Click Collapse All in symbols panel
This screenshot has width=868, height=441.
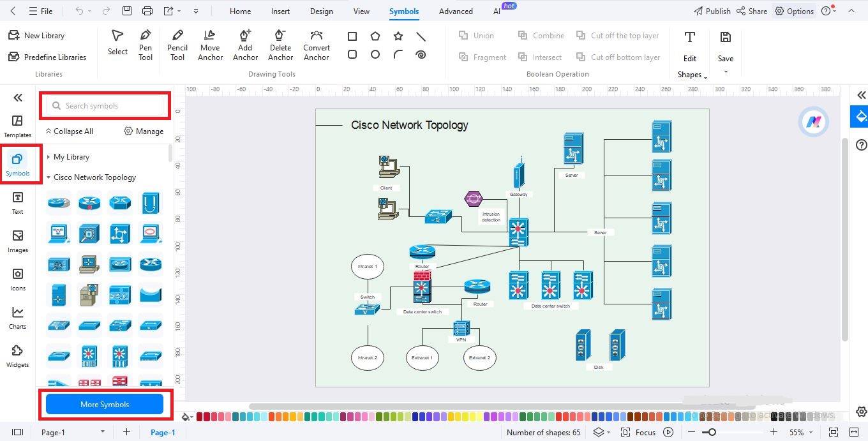point(69,131)
